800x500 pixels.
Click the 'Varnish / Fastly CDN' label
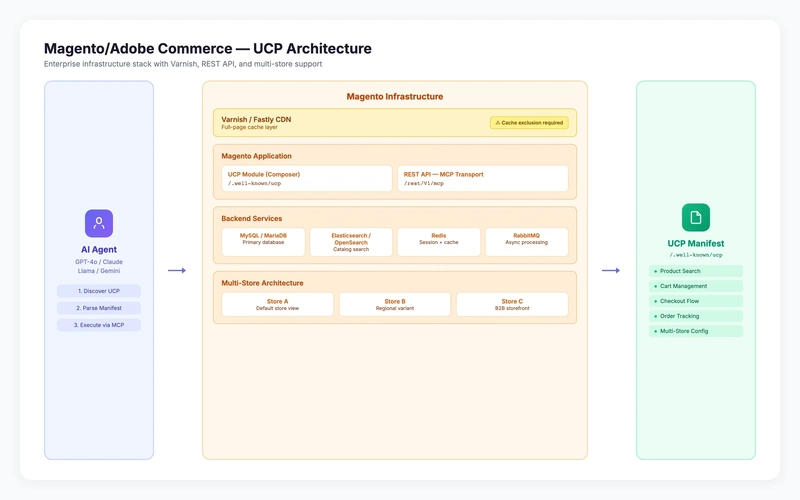click(256, 119)
